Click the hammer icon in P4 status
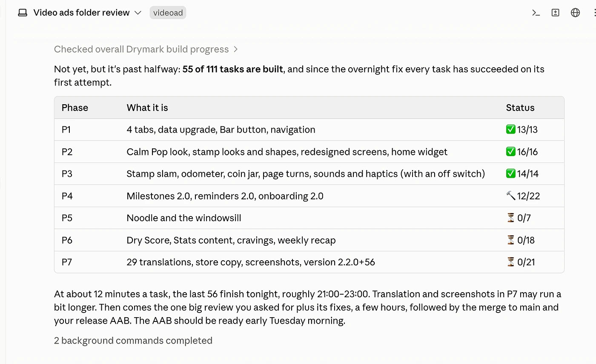Viewport: 596px width, 364px height. (x=511, y=196)
